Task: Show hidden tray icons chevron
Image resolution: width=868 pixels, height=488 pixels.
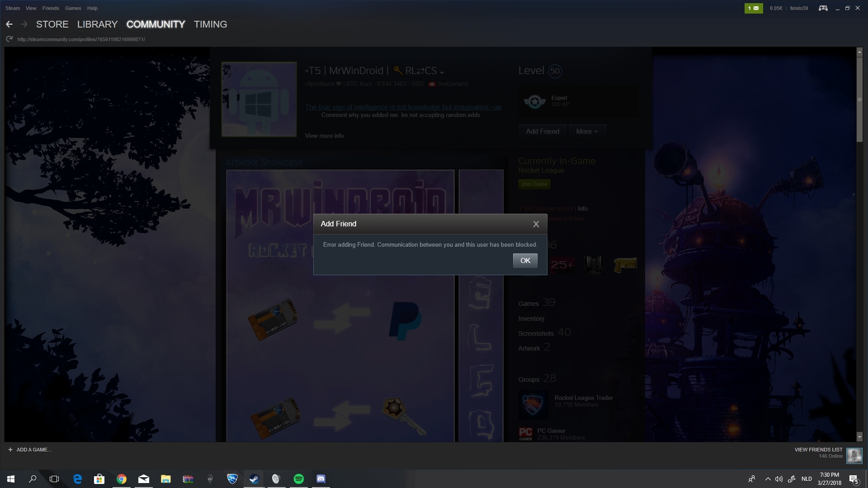Action: (768, 479)
